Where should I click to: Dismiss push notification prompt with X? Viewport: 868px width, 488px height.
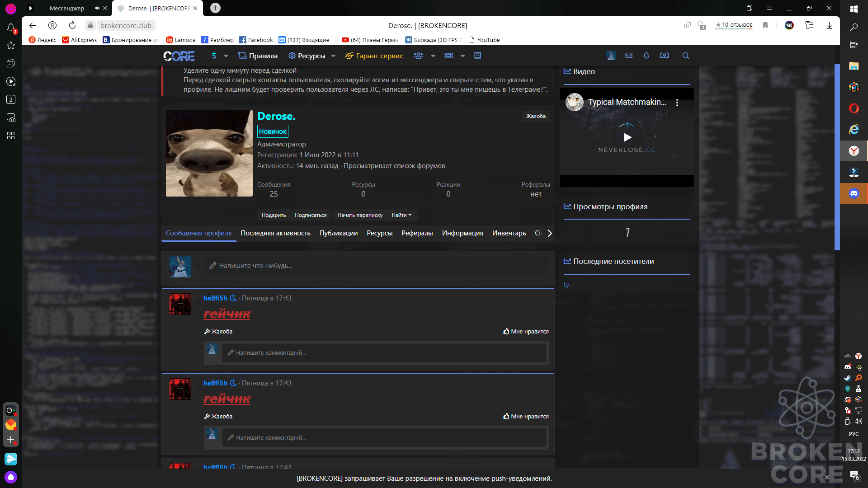(x=827, y=477)
